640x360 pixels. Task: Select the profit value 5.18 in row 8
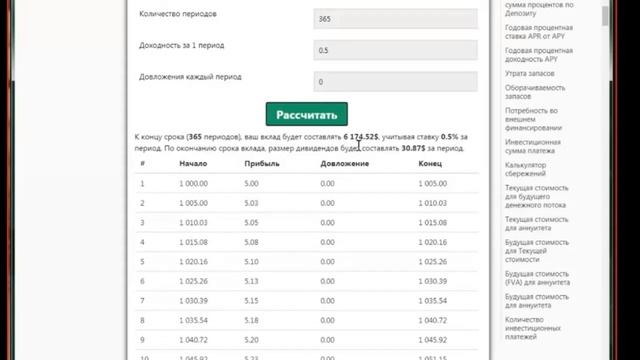click(x=251, y=320)
